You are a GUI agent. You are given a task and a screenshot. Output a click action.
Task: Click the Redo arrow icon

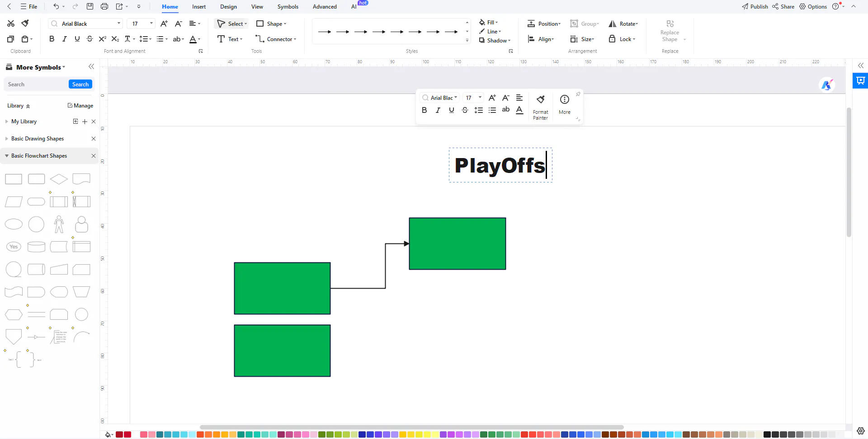(x=75, y=6)
